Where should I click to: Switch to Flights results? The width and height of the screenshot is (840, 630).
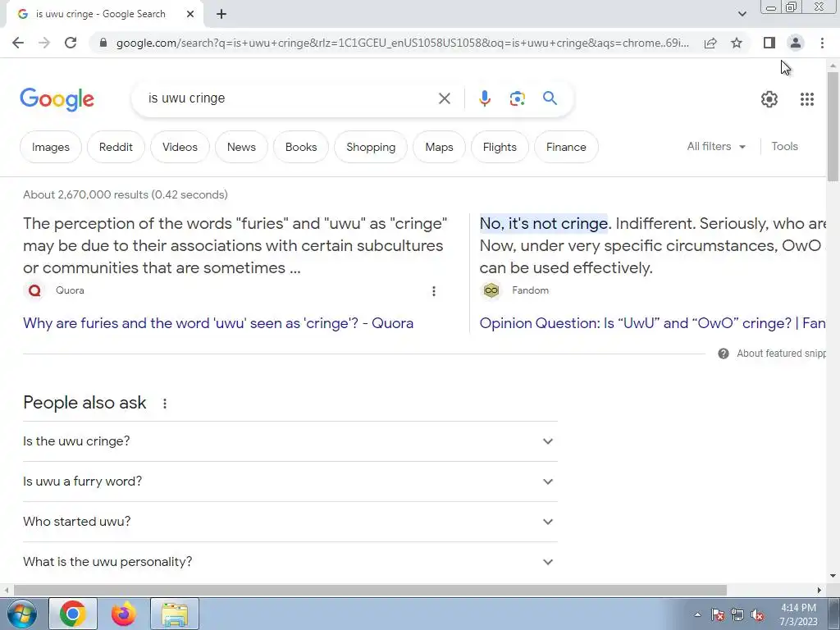click(x=500, y=147)
